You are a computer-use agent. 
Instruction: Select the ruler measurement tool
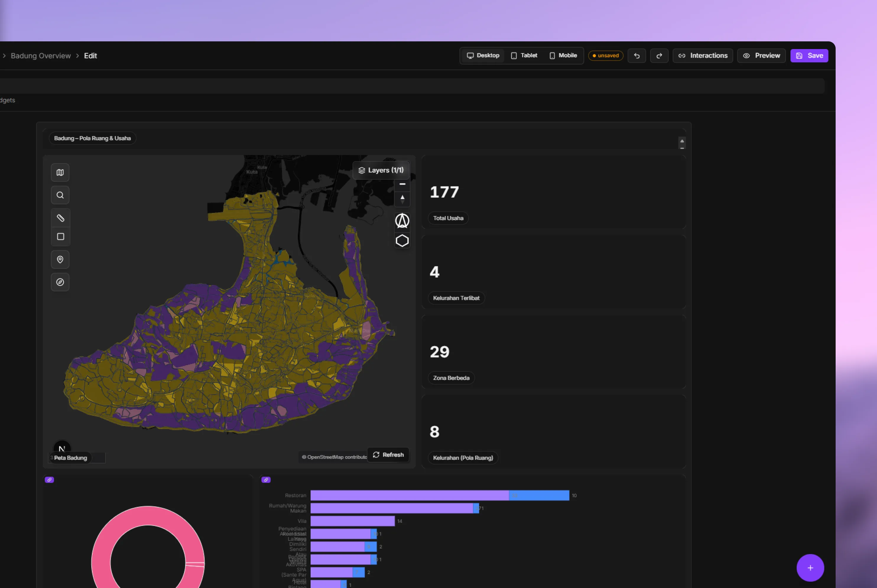point(60,218)
